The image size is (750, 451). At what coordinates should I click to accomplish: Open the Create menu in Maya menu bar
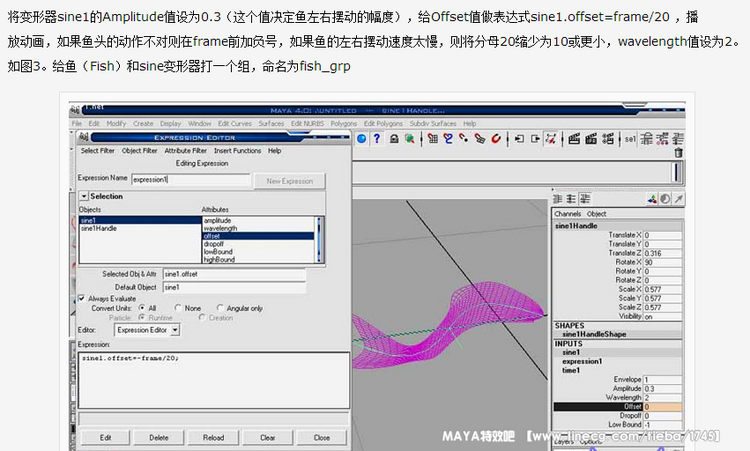pos(143,123)
